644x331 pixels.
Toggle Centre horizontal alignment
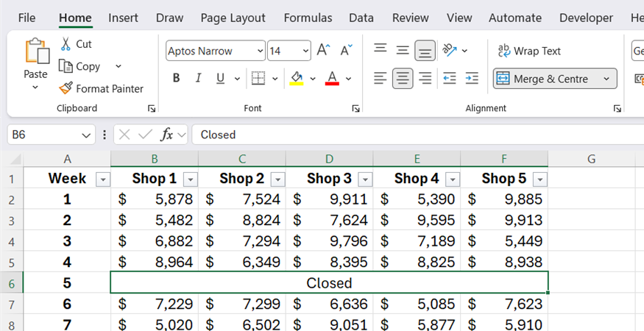click(403, 78)
